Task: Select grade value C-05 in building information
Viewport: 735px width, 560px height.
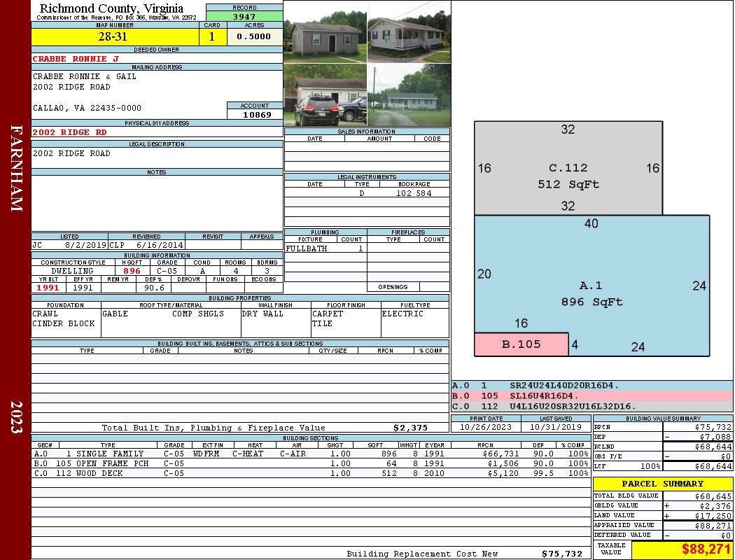Action: click(x=167, y=271)
